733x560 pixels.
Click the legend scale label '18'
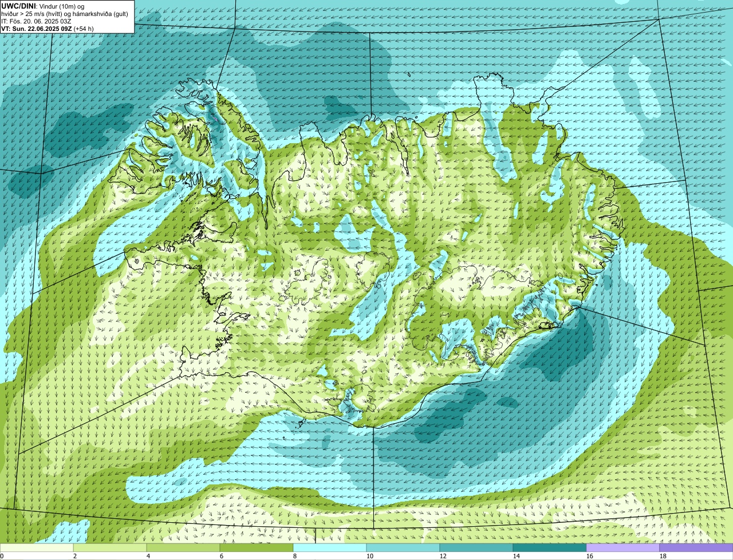click(x=663, y=556)
